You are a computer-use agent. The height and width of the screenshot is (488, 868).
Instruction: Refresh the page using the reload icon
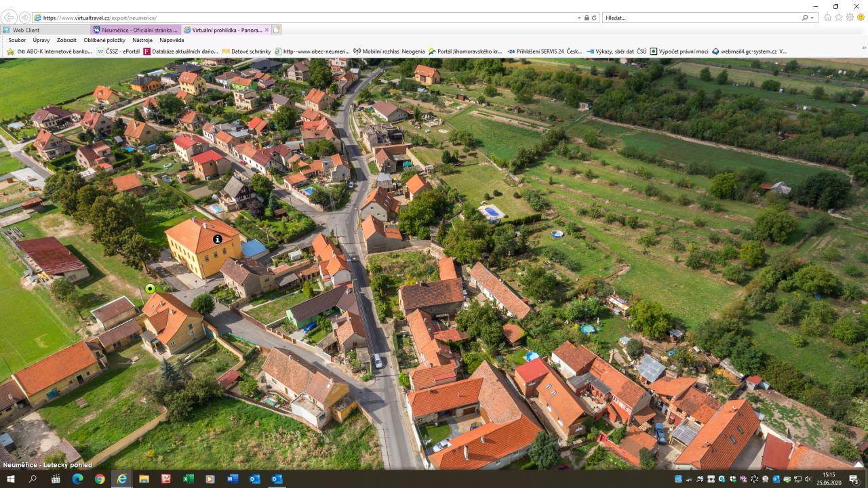click(595, 18)
